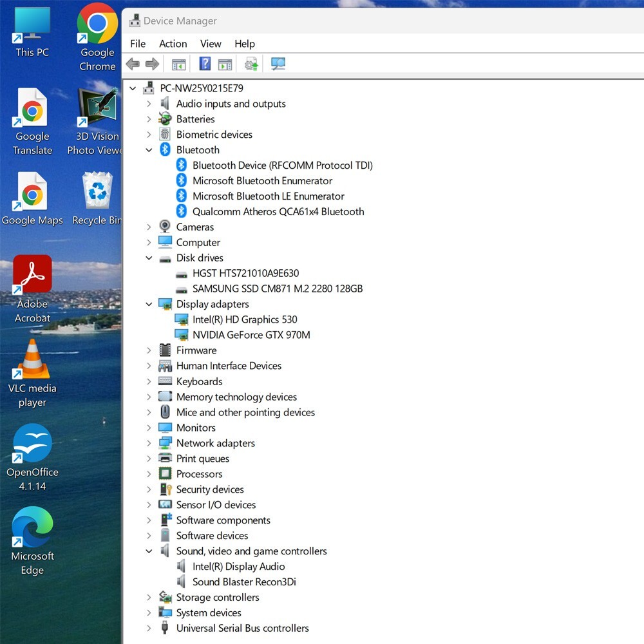The height and width of the screenshot is (644, 644).
Task: Click the Cameras webcam icon
Action: click(x=165, y=226)
